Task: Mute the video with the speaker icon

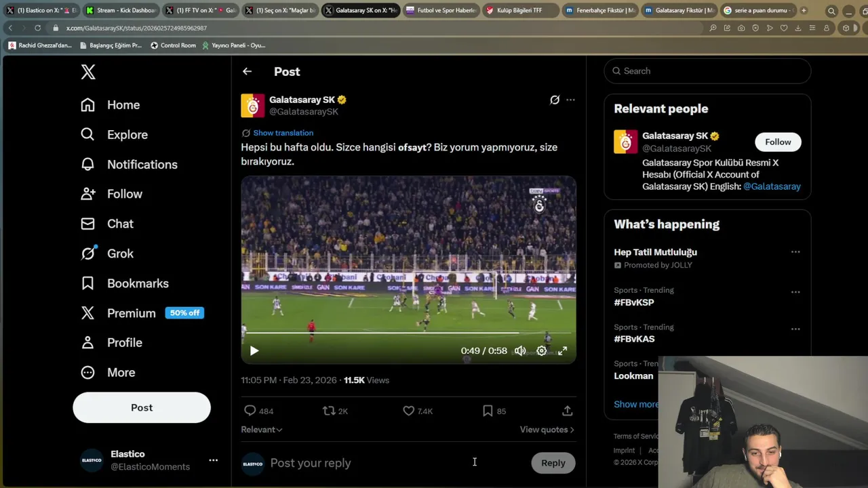Action: (x=520, y=350)
